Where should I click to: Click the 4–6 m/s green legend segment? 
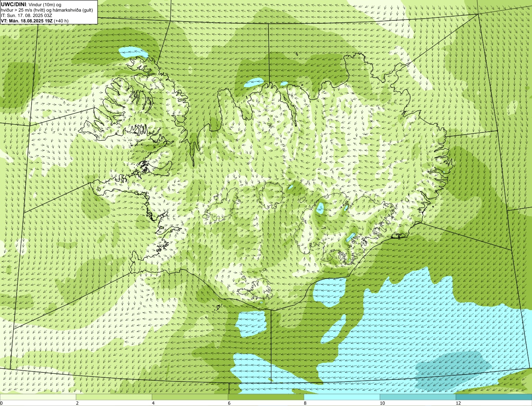pos(190,397)
